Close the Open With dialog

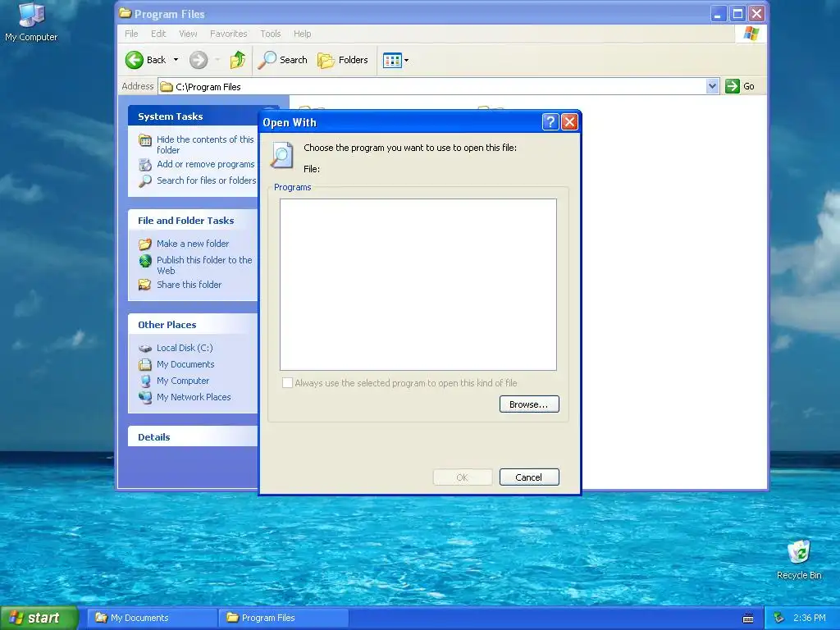(569, 122)
